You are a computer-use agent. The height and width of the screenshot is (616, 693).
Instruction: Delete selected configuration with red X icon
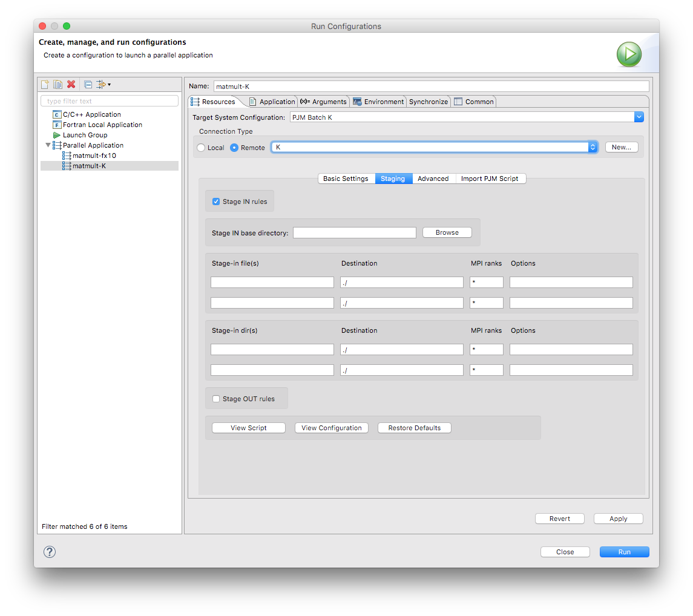[x=71, y=84]
